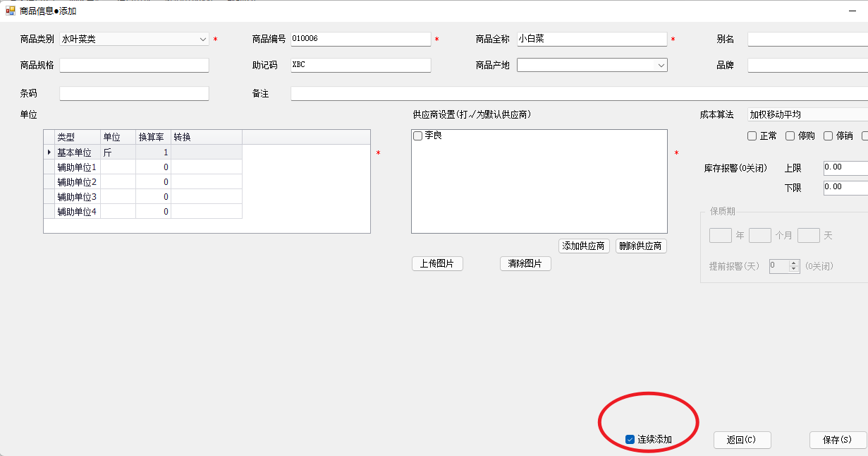Select the 辅助单位2 row
Image resolution: width=868 pixels, height=456 pixels.
click(142, 182)
